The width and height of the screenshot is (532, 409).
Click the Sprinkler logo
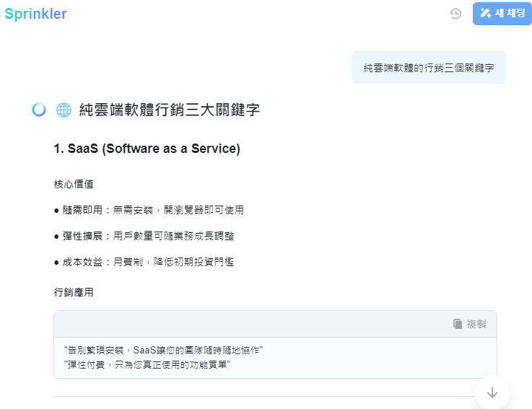coord(35,14)
